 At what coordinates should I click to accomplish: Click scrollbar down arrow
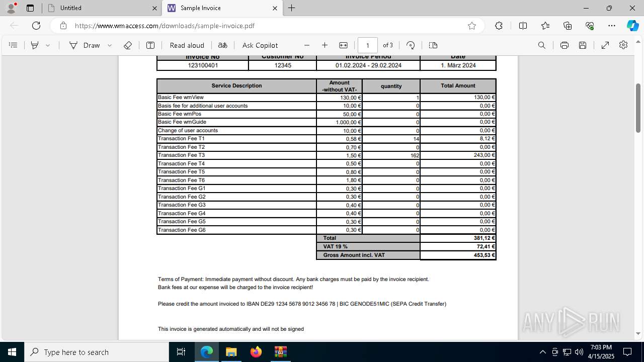pos(638,333)
